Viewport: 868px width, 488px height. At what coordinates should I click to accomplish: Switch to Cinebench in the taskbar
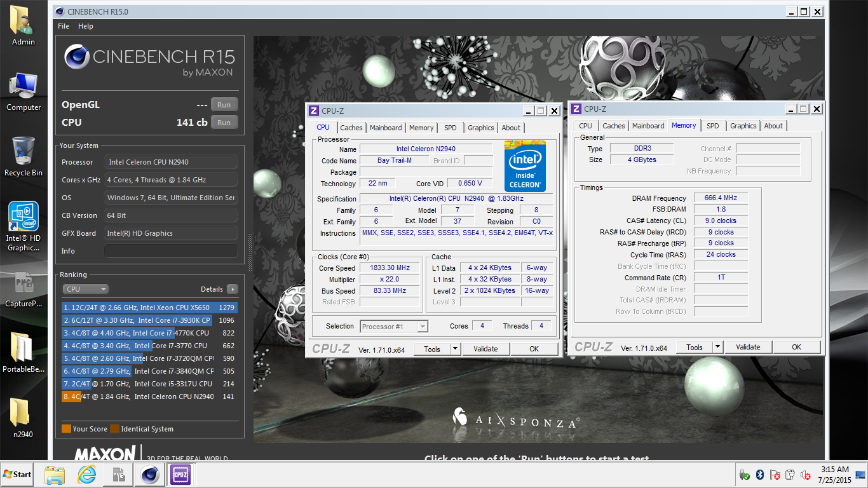coord(150,475)
